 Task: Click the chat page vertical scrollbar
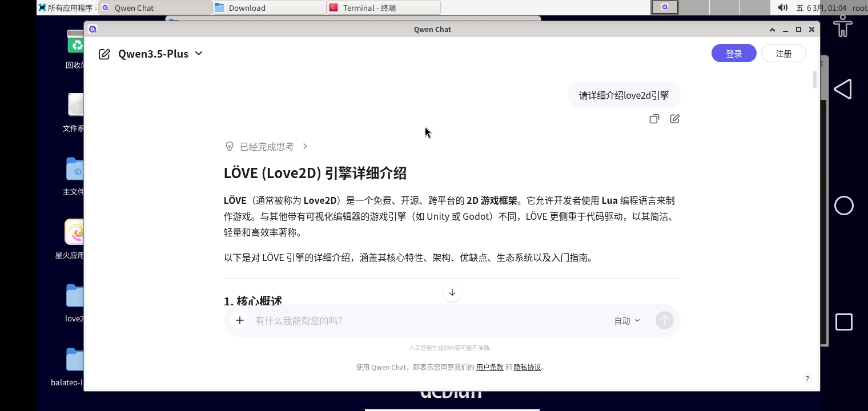point(815,80)
